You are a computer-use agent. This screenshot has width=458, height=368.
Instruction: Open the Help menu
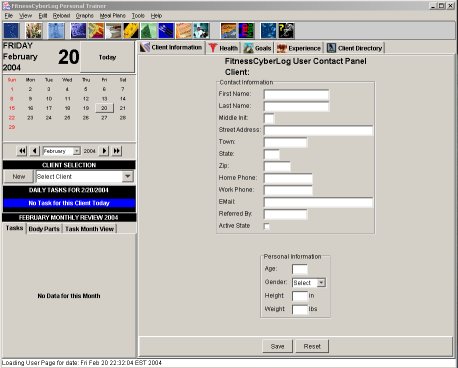coord(156,16)
